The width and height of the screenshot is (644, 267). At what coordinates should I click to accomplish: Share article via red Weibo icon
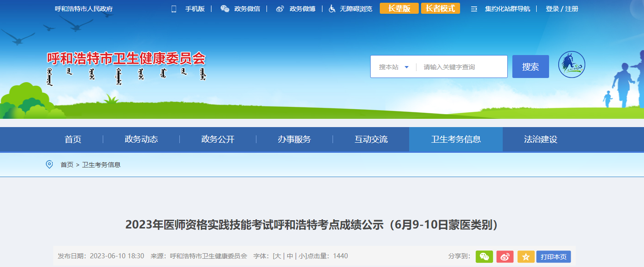coord(505,256)
